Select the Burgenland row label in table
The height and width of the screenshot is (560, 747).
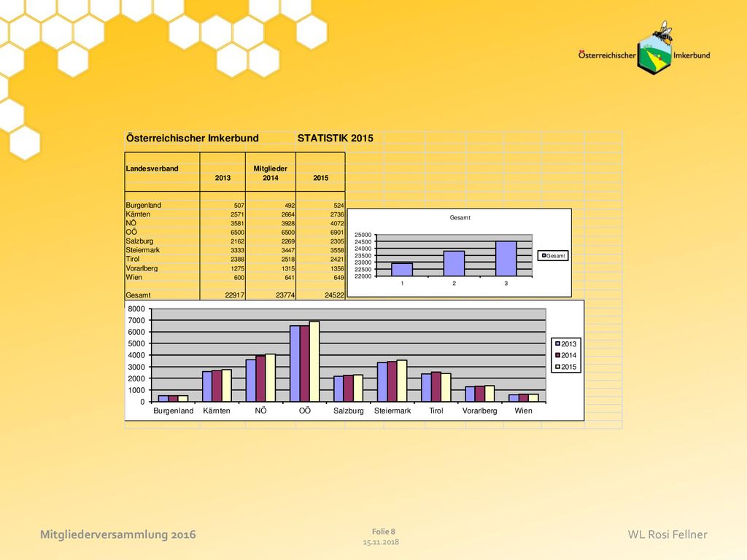[x=144, y=205]
